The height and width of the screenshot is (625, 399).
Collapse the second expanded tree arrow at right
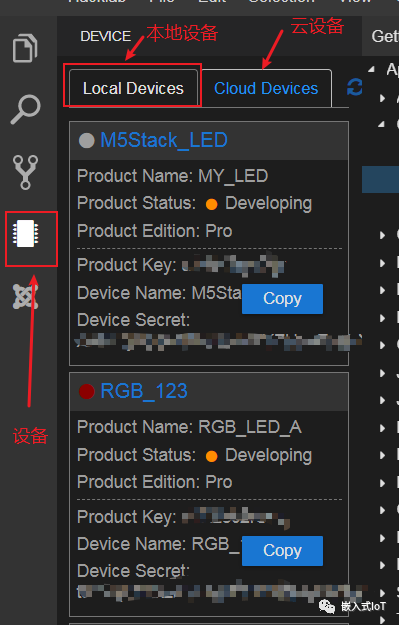click(381, 124)
